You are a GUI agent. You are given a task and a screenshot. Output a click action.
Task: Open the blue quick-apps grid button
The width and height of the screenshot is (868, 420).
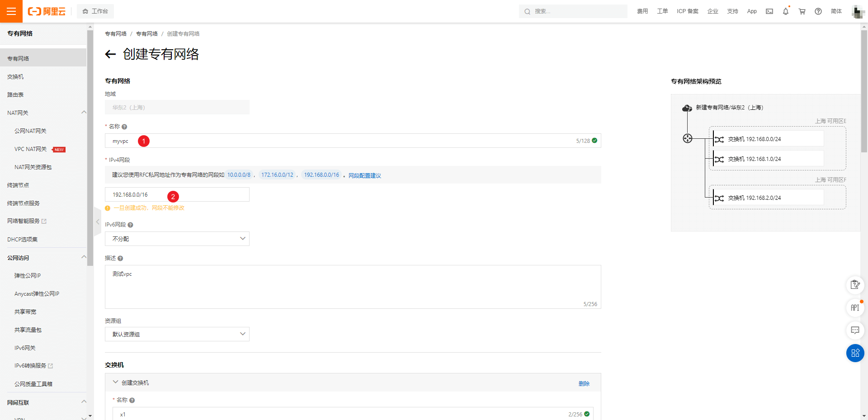[x=855, y=353]
